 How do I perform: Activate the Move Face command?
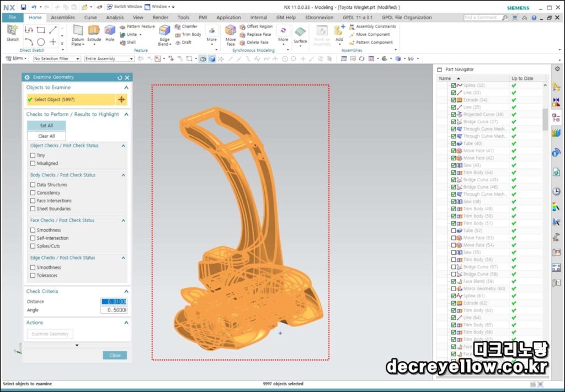(231, 35)
